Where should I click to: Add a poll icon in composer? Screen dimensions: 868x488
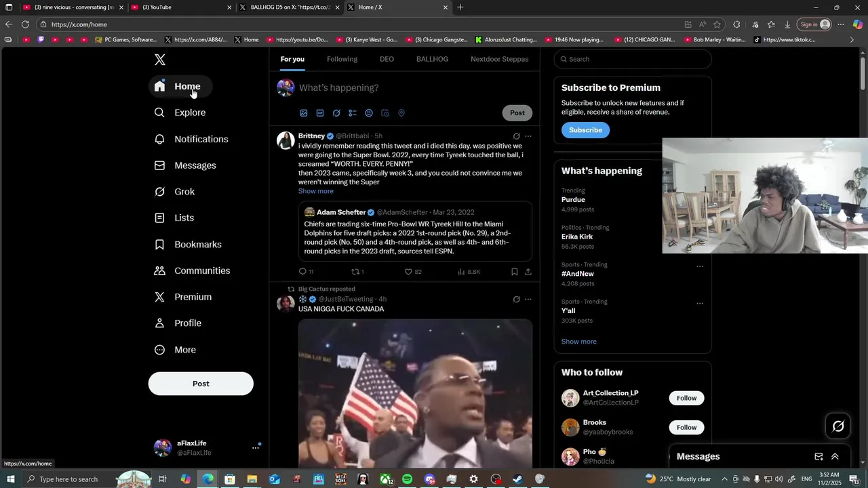coord(353,113)
